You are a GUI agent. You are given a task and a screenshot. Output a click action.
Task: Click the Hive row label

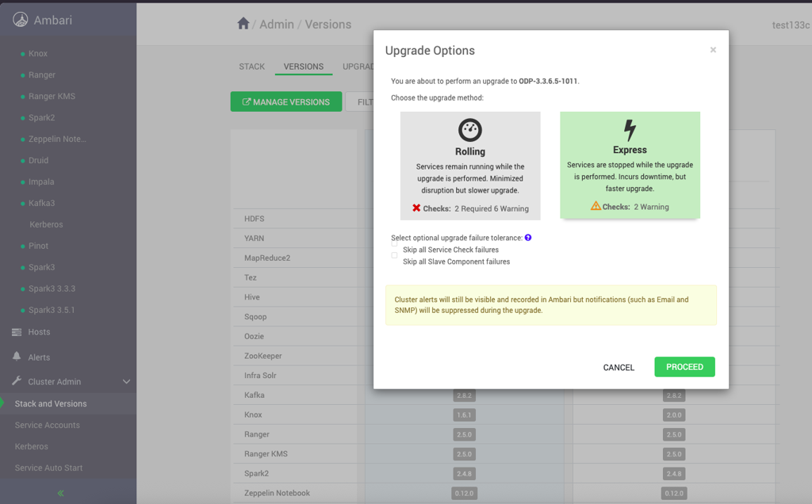pos(251,297)
